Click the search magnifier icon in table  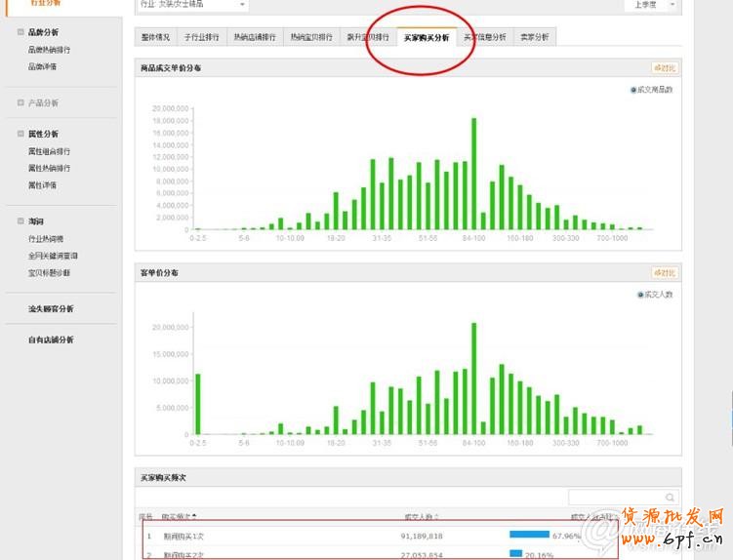pyautogui.click(x=670, y=498)
